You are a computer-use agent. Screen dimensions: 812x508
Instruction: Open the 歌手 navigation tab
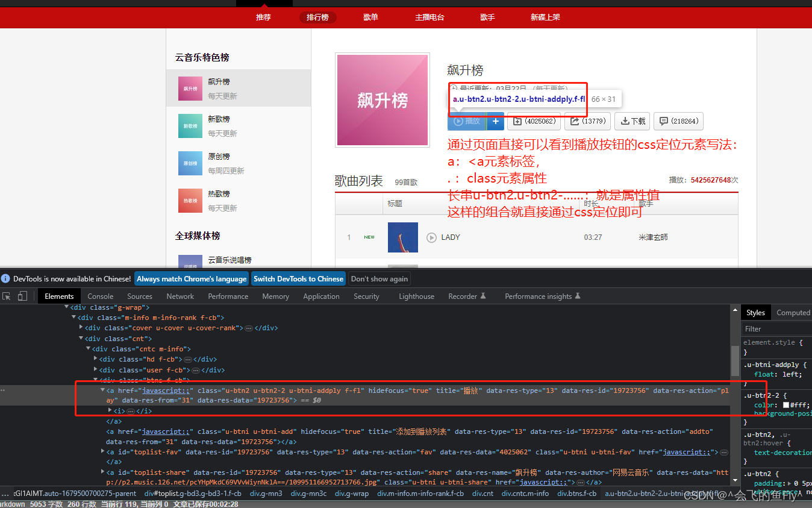point(487,17)
